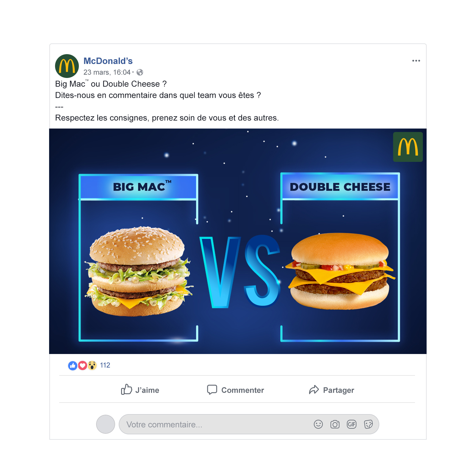
Task: Open the emoji picker in comment box
Action: 318,424
